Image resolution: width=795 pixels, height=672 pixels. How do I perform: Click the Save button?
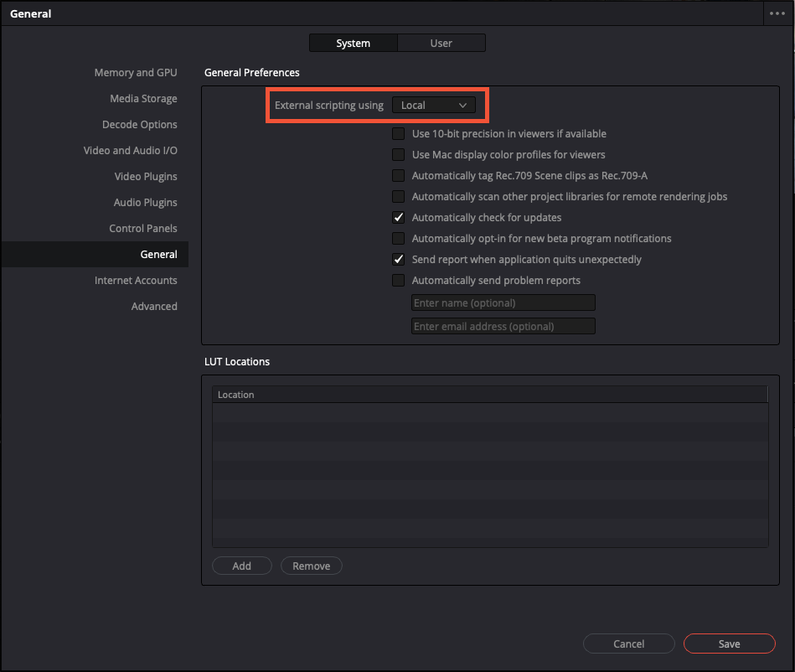point(728,644)
